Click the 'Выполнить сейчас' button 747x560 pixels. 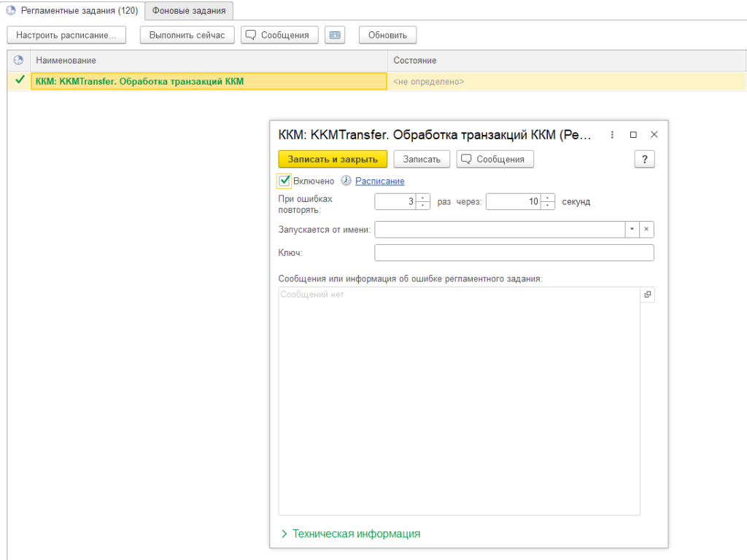(187, 35)
